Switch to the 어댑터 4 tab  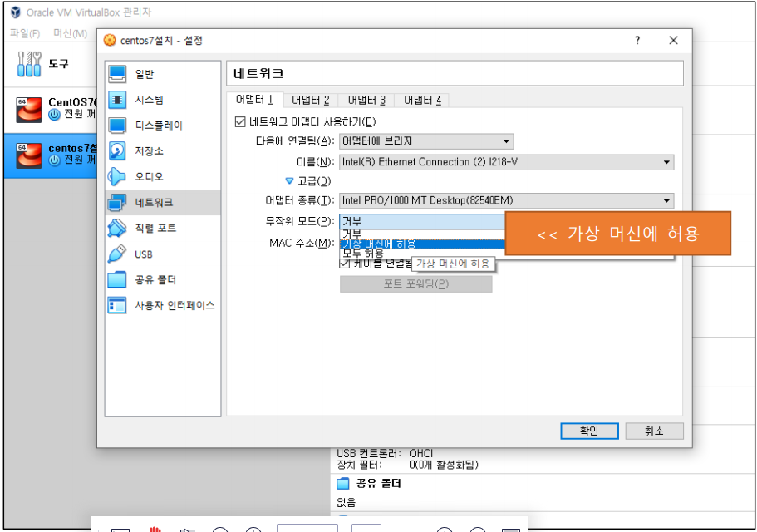point(422,101)
